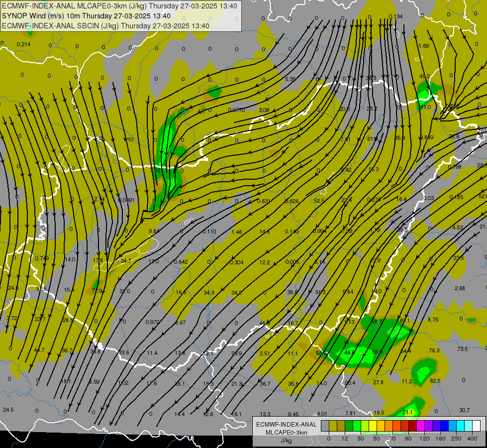The height and width of the screenshot is (448, 487).
Task: Select the gray swatch in color legend
Action: [x=325, y=426]
